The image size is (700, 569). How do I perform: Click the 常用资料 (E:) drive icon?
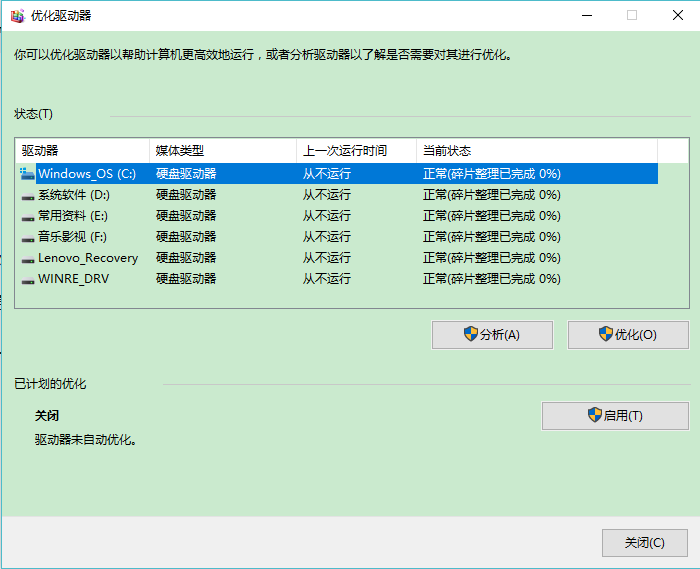(x=28, y=217)
